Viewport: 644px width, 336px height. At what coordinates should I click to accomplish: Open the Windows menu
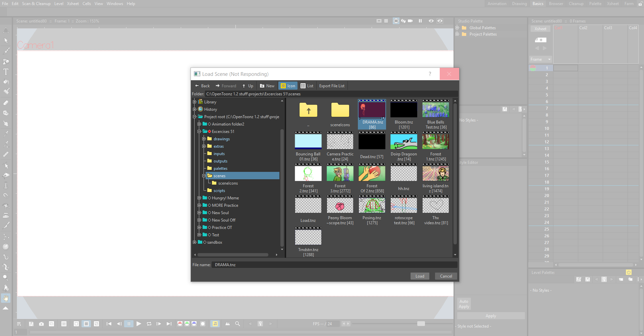pos(115,3)
